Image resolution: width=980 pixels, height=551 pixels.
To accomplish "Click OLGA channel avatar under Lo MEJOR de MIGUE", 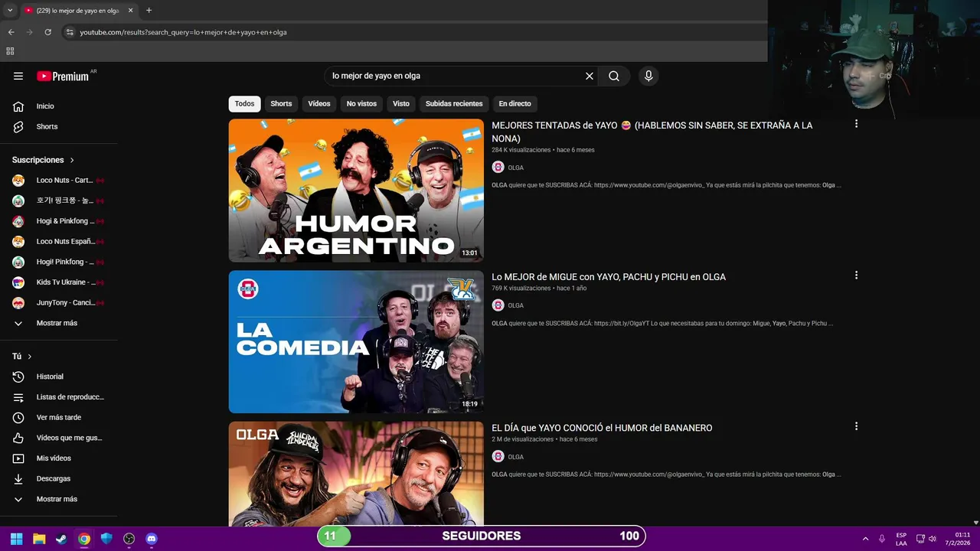I will click(x=498, y=305).
